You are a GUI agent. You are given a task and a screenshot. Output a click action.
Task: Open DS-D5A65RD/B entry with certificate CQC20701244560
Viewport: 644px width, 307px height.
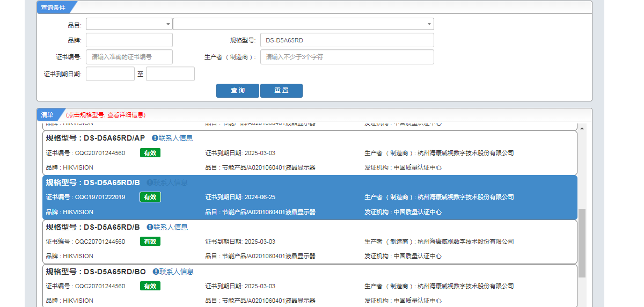(93, 227)
